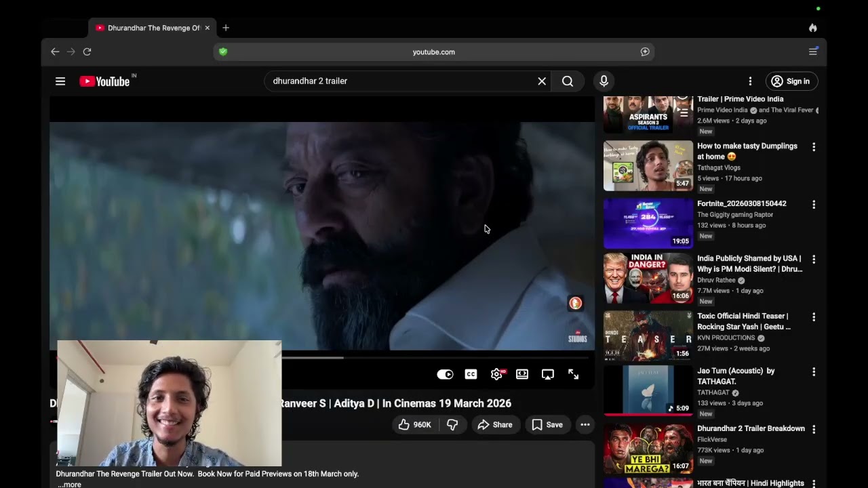This screenshot has height=488, width=868.
Task: Sign in to YouTube
Action: pyautogui.click(x=792, y=81)
